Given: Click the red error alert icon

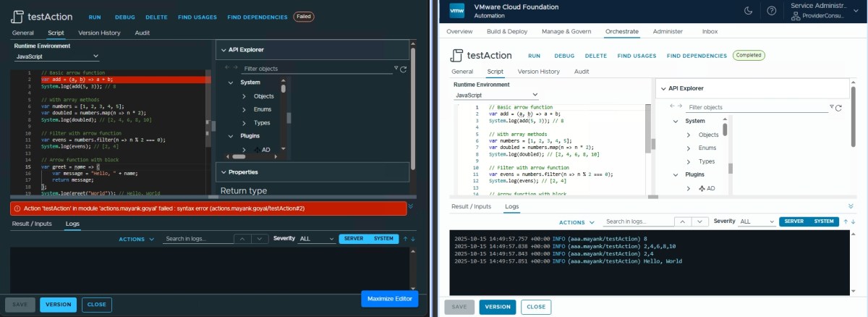Looking at the screenshot, I should tap(17, 208).
